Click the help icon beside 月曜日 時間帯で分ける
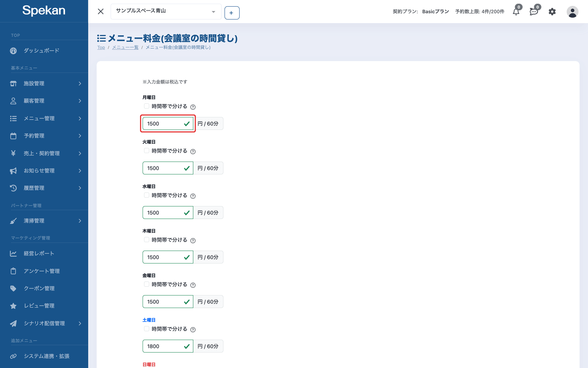 pos(193,107)
